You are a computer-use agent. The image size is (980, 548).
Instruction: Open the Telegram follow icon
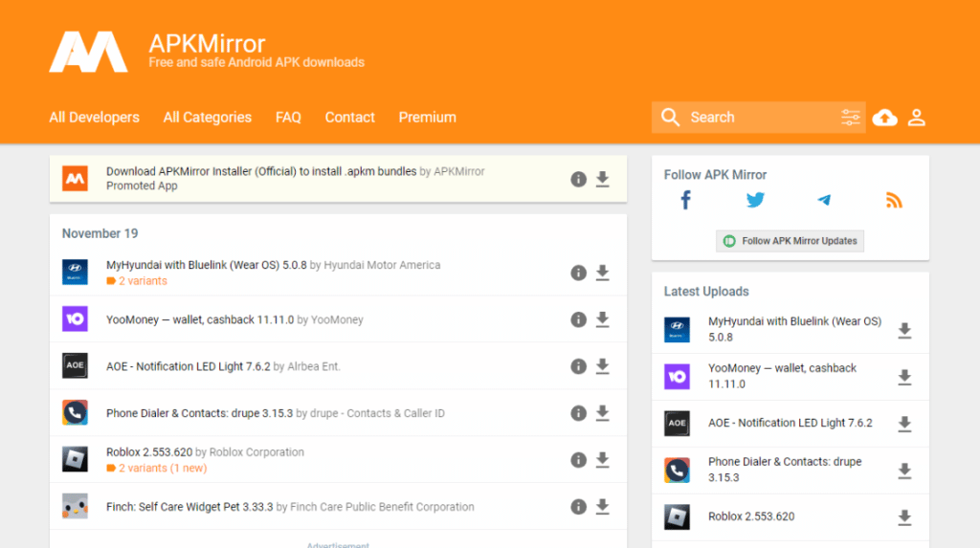click(x=824, y=200)
